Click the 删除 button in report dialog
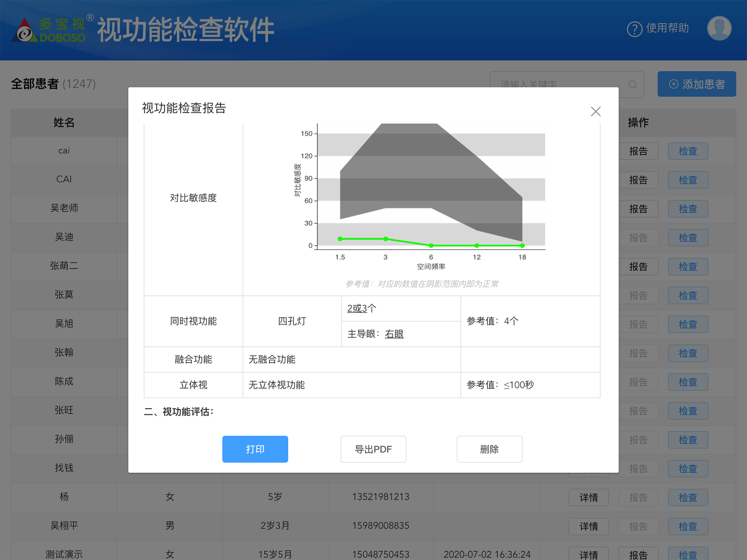This screenshot has height=560, width=747. (x=489, y=449)
